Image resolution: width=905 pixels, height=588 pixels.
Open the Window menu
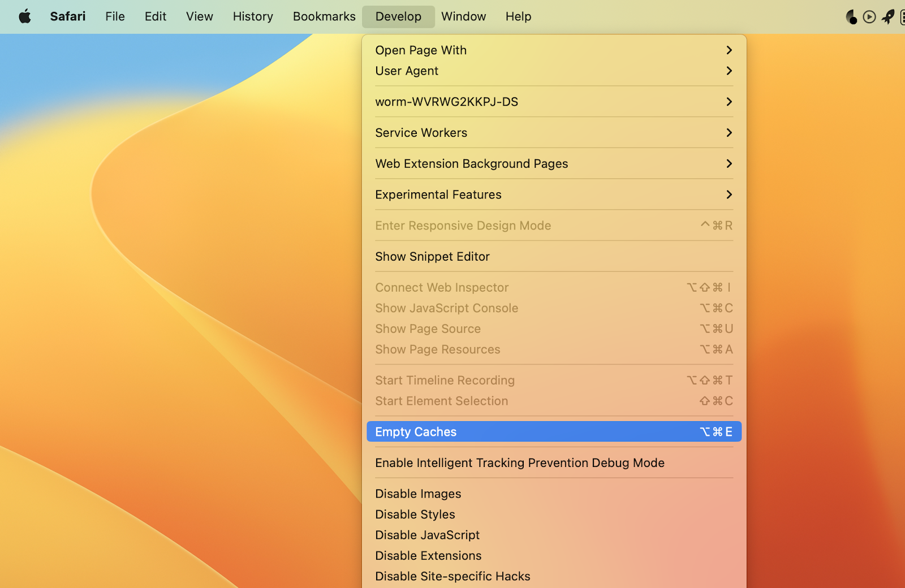point(463,16)
